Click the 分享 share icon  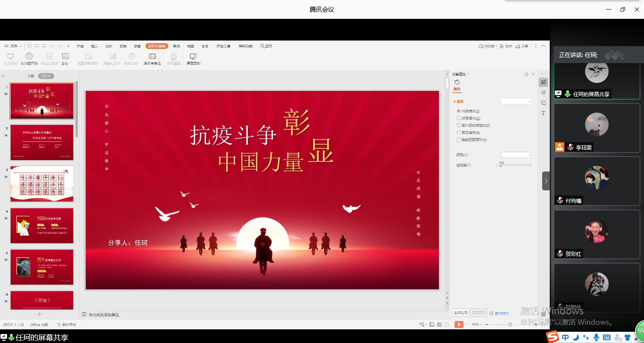point(522,46)
